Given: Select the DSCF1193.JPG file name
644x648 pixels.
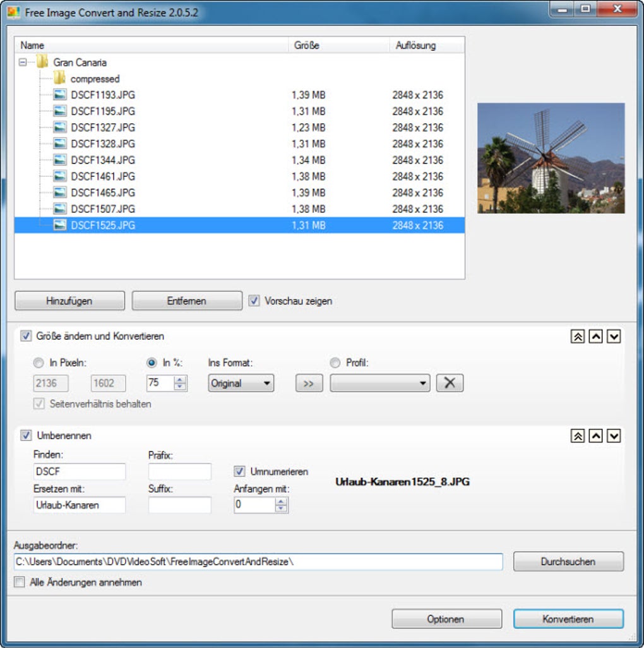Looking at the screenshot, I should (x=103, y=95).
